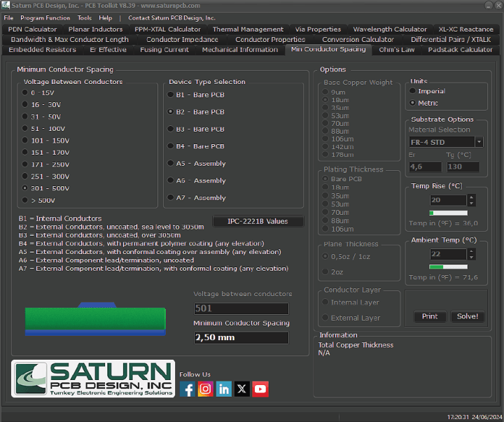Open the X (Twitter) icon link
This screenshot has height=422, width=504.
coord(242,389)
